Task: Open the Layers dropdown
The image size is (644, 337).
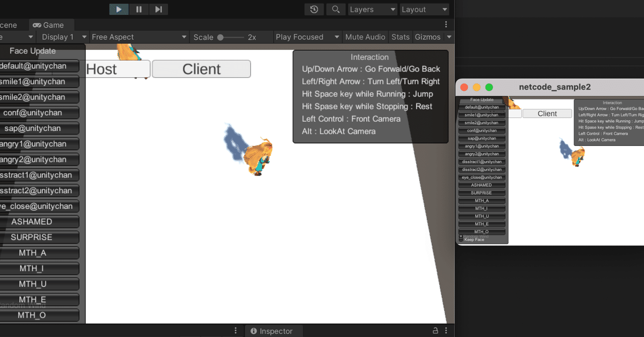Action: (372, 9)
